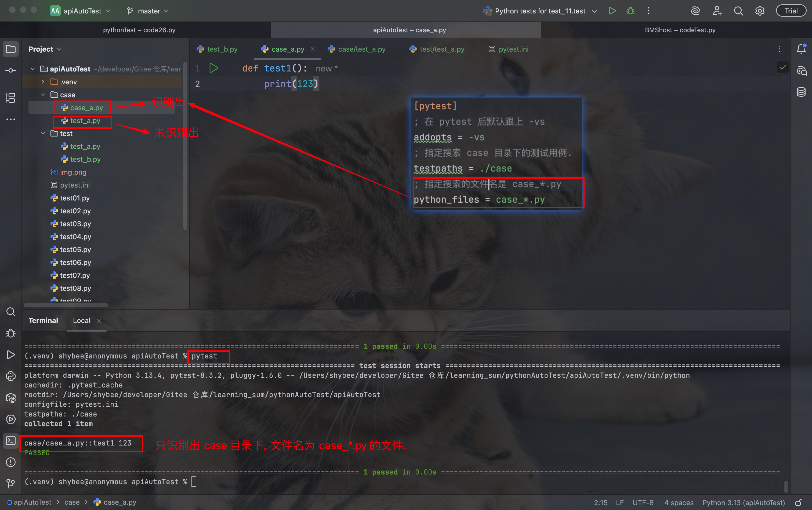Open the master branch dropdown

point(148,11)
